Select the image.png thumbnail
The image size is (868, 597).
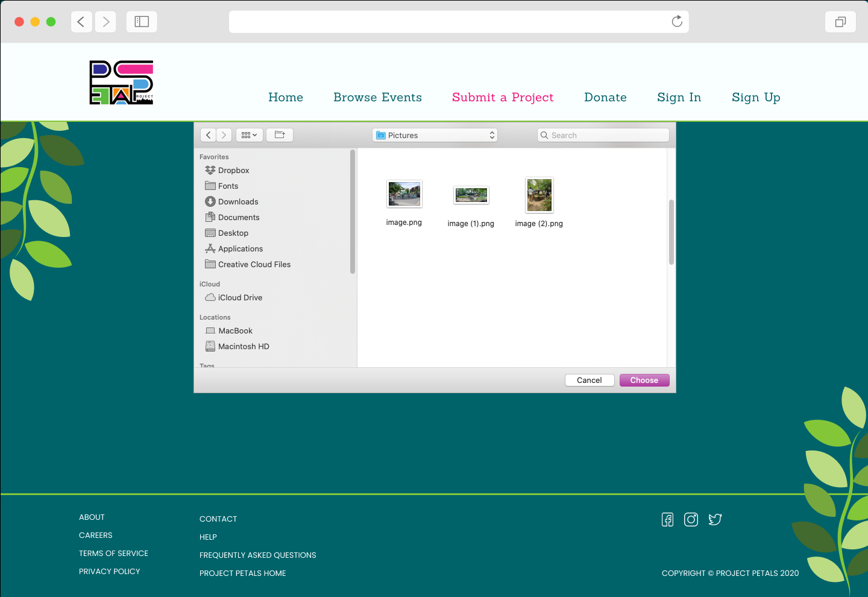[404, 194]
